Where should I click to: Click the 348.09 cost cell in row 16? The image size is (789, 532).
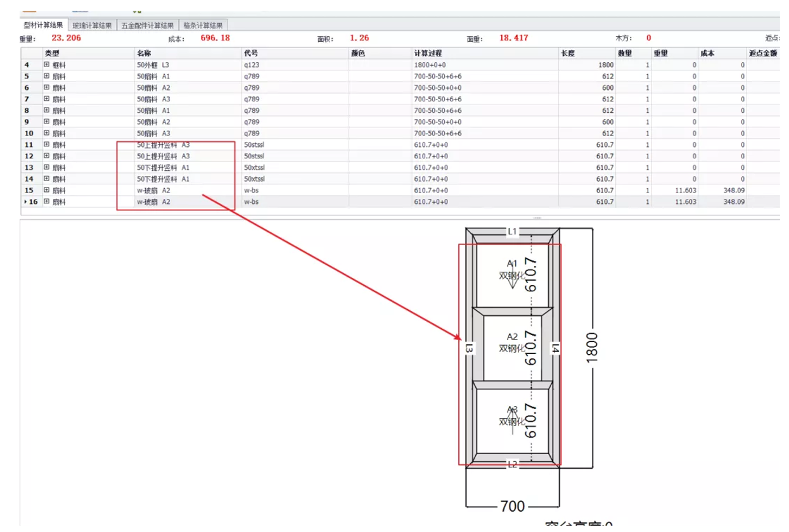[733, 202]
